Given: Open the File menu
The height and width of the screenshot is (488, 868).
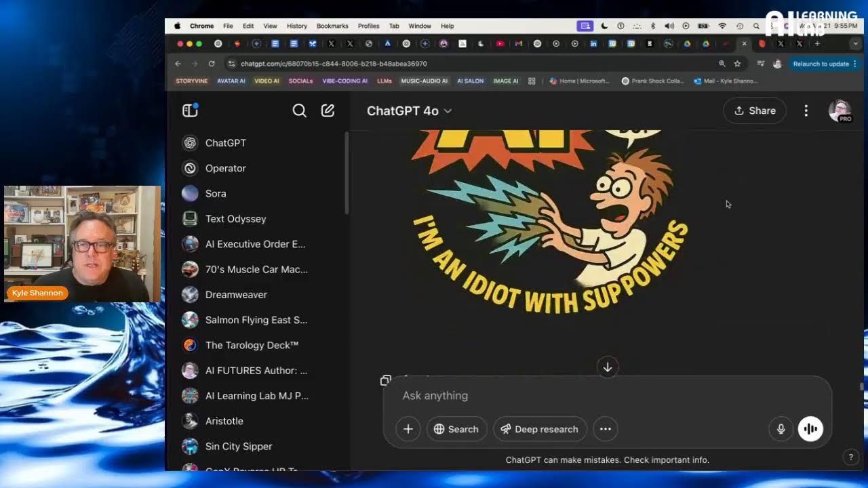Looking at the screenshot, I should (x=228, y=26).
